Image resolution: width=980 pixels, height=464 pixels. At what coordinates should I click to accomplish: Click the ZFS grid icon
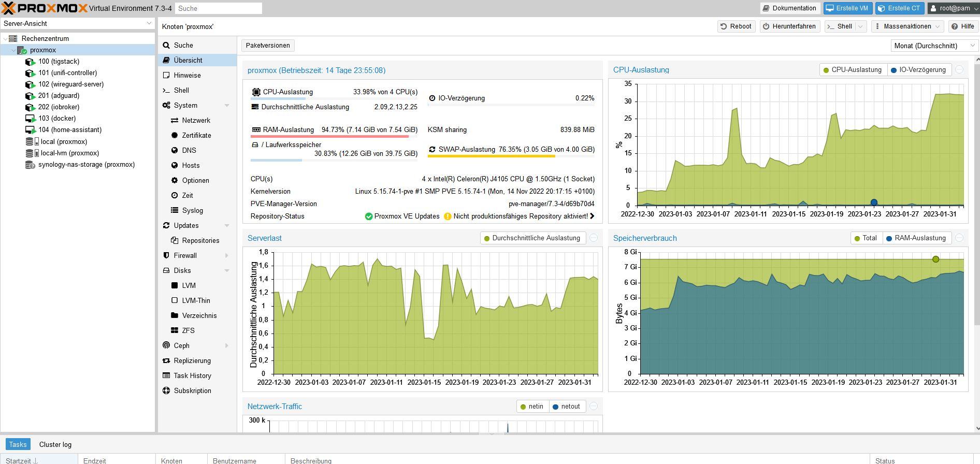click(175, 331)
